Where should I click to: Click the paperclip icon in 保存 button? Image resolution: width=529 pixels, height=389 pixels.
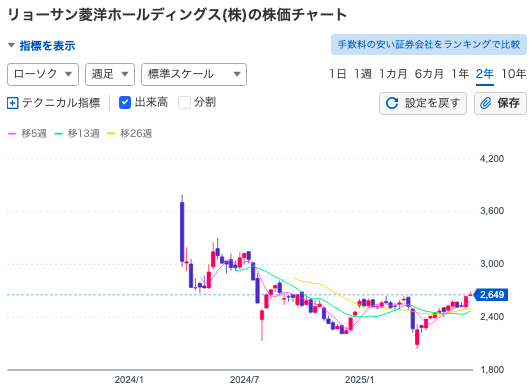(x=486, y=103)
